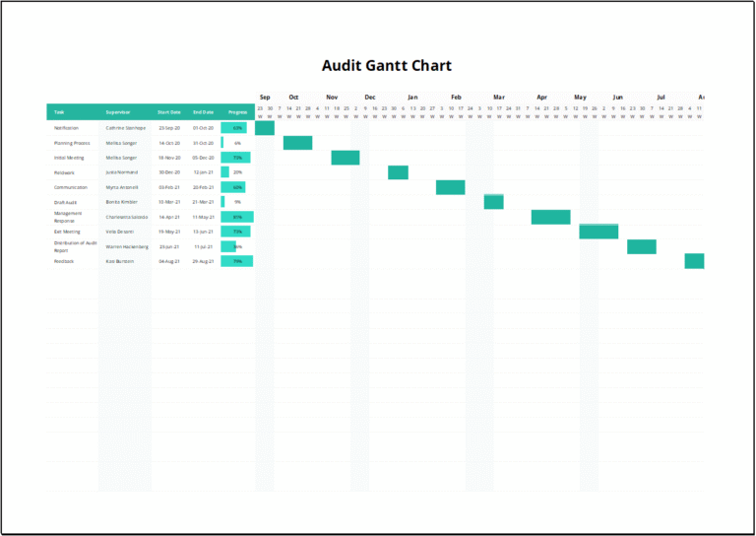The width and height of the screenshot is (756, 536).
Task: Click end date 01-Oct-20
Action: click(x=203, y=128)
